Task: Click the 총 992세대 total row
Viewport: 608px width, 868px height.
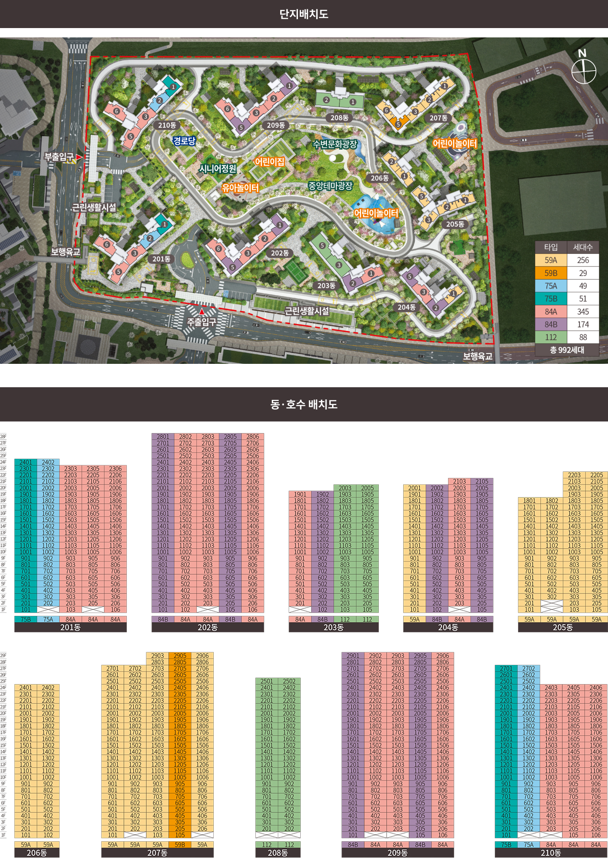Action: click(x=567, y=350)
